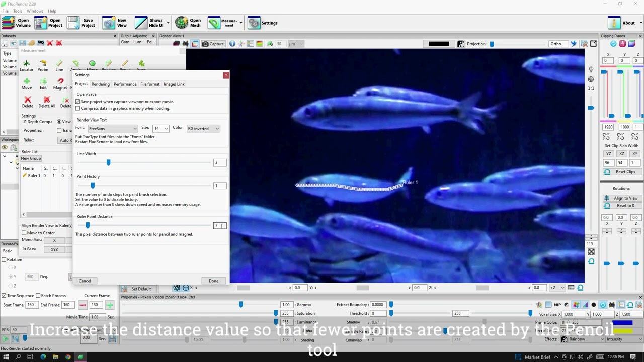Click the Ruler Point Distance slider handle
The height and width of the screenshot is (362, 644).
[88, 225]
